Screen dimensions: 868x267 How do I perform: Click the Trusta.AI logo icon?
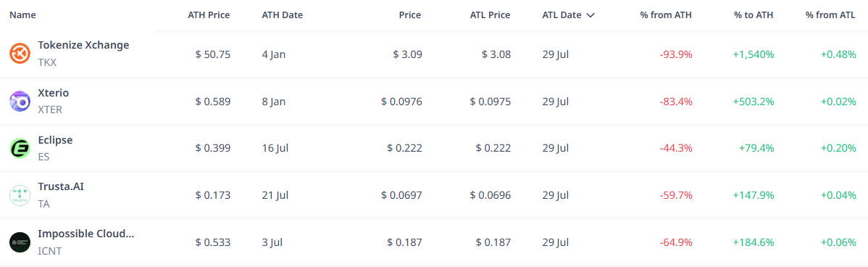coord(20,196)
